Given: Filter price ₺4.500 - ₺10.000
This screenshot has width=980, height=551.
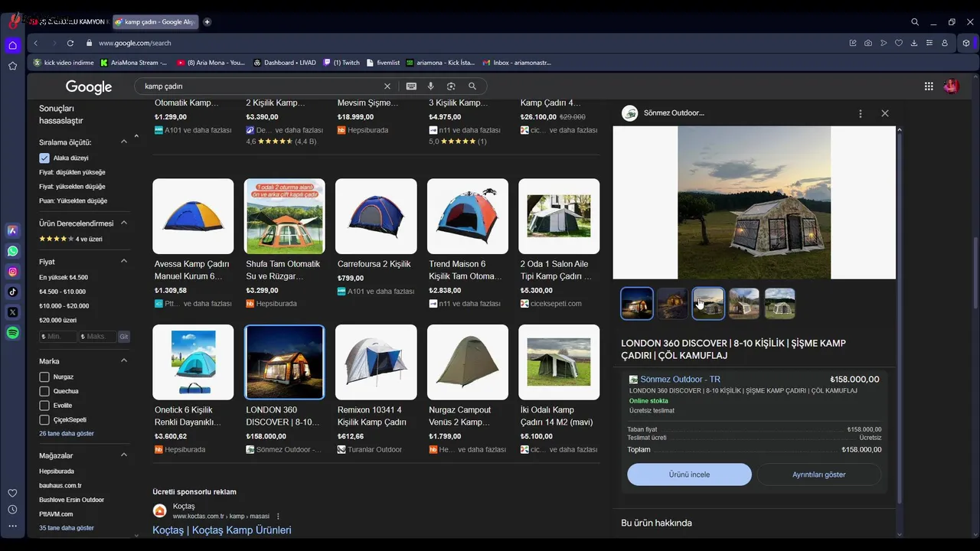Looking at the screenshot, I should pyautogui.click(x=62, y=292).
